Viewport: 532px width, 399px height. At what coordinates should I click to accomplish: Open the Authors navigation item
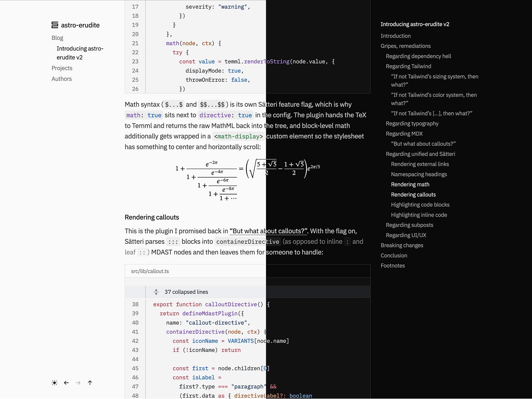(62, 79)
